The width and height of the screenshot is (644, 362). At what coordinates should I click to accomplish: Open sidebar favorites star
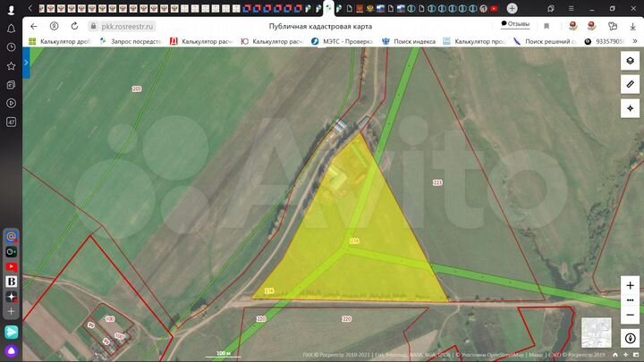(11, 66)
